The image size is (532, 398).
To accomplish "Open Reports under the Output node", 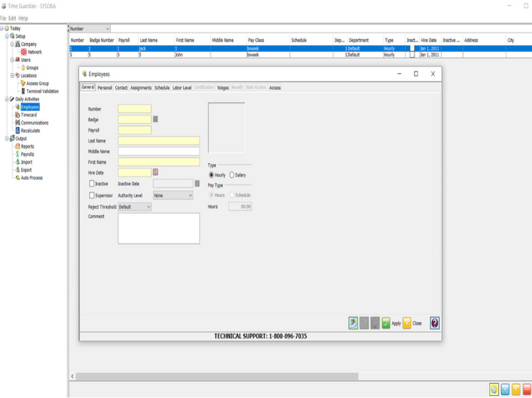I will (27, 146).
